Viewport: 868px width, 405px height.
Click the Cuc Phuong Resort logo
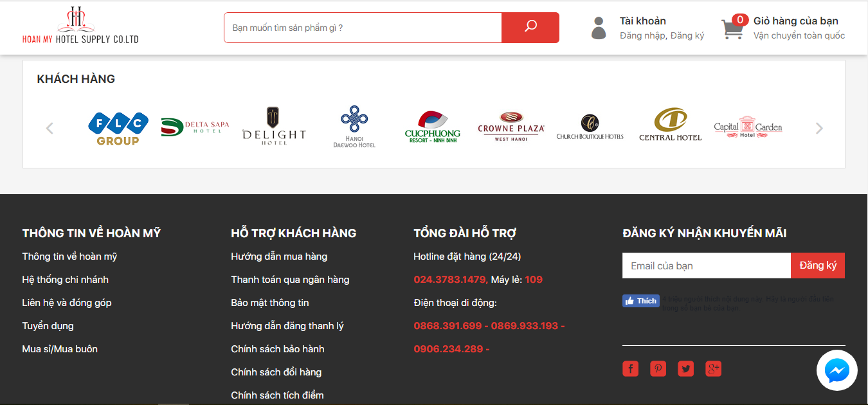pyautogui.click(x=433, y=127)
